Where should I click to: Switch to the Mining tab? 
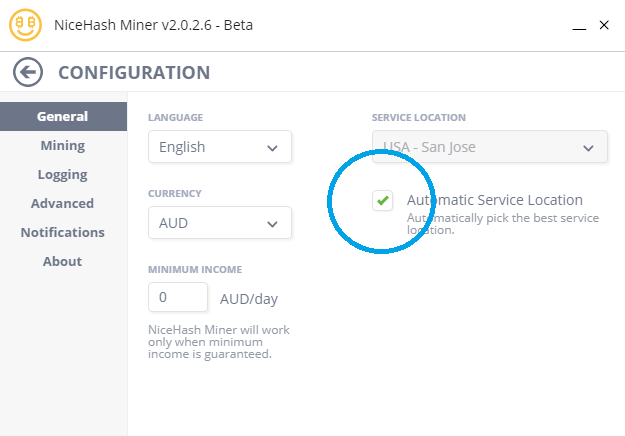pos(63,145)
